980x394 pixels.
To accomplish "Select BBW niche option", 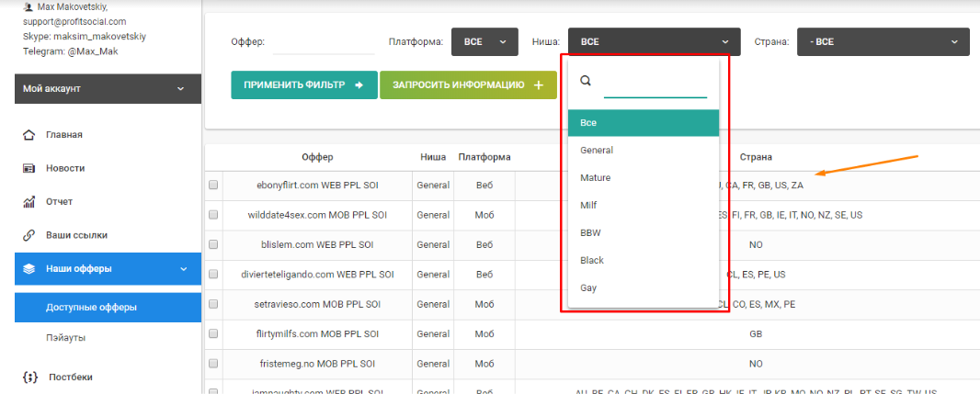I will (x=644, y=233).
